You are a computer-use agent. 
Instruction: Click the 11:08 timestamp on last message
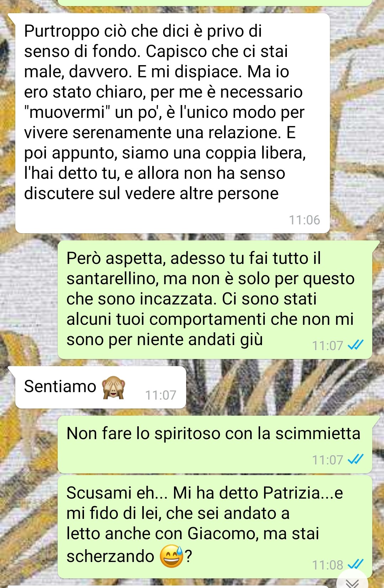pos(327,565)
